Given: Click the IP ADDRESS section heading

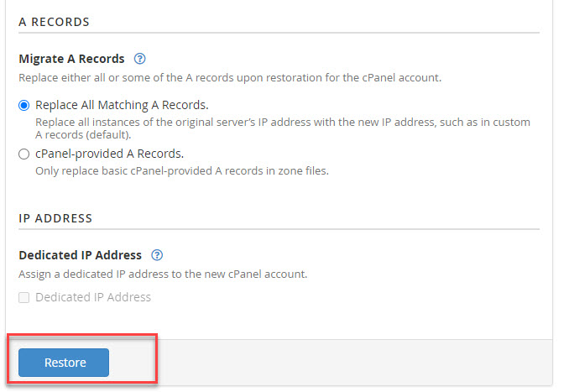Looking at the screenshot, I should pyautogui.click(x=55, y=218).
